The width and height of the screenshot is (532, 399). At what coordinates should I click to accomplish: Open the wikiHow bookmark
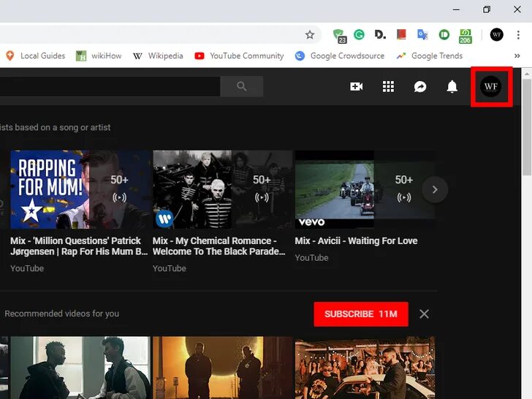(99, 56)
